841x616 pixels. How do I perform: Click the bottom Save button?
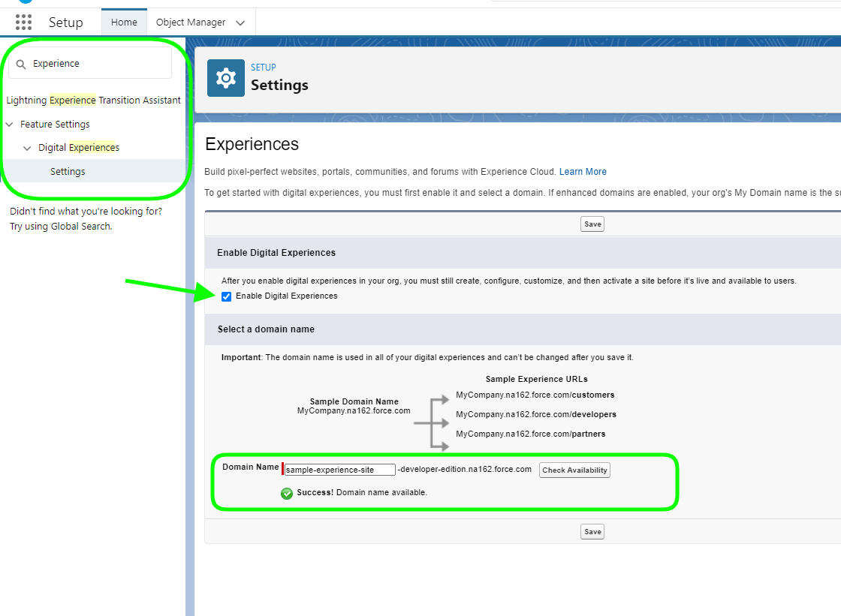(592, 531)
